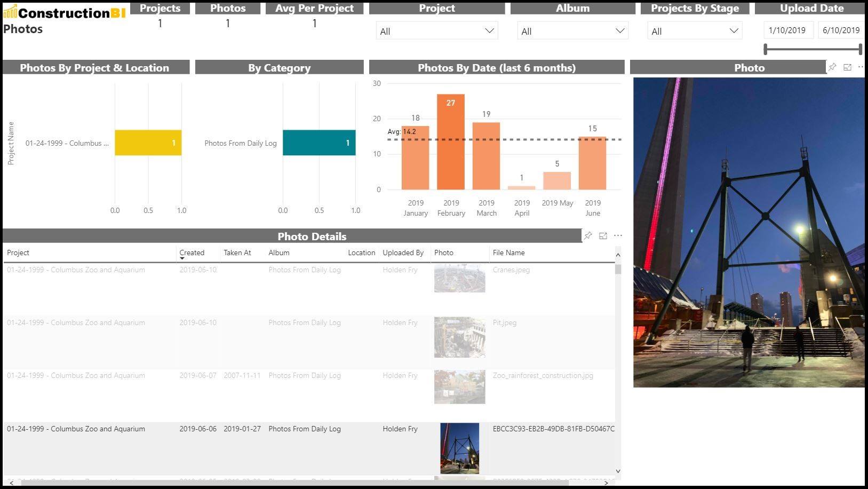Click the upload start date field 1/10/2019
868x489 pixels.
click(788, 30)
